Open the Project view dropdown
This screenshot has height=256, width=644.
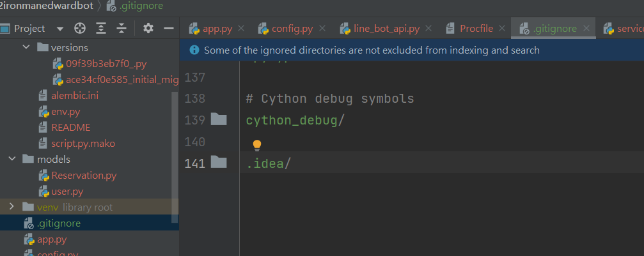pyautogui.click(x=60, y=29)
